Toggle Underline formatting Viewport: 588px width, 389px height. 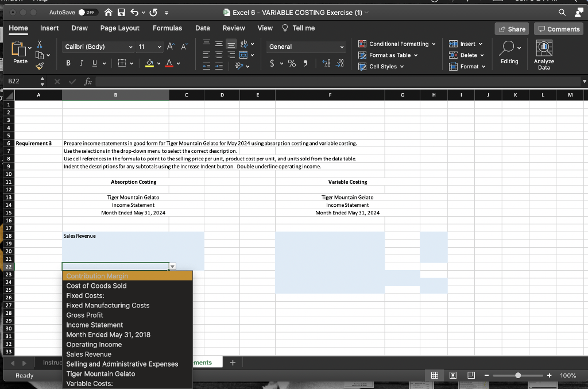(95, 63)
